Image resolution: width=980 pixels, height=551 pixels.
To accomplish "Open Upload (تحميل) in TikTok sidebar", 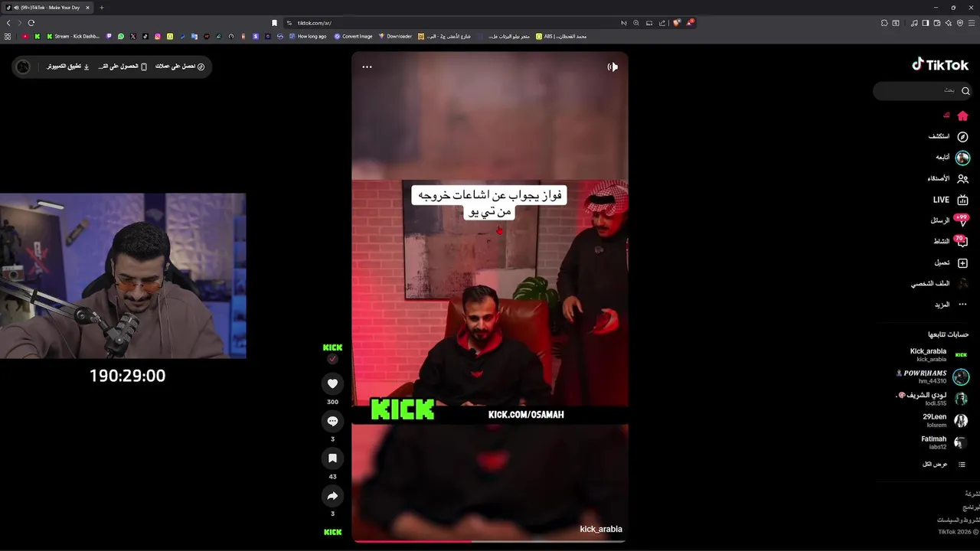I will (x=951, y=262).
